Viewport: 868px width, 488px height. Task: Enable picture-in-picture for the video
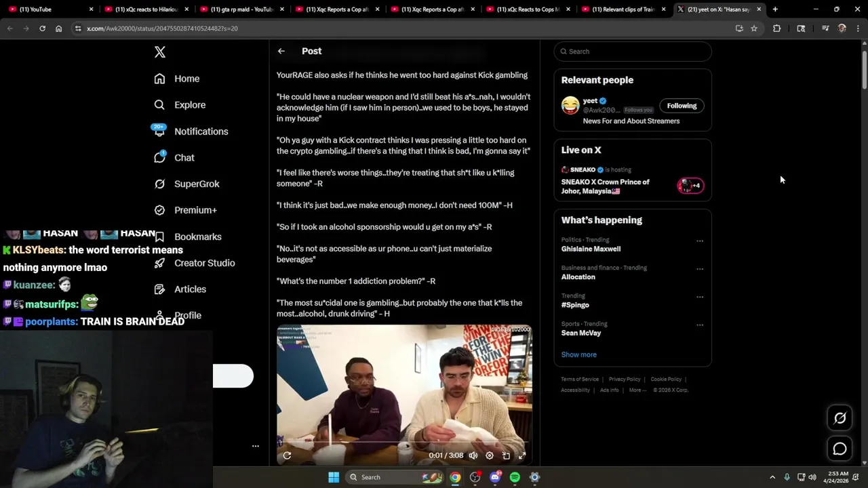coord(506,455)
